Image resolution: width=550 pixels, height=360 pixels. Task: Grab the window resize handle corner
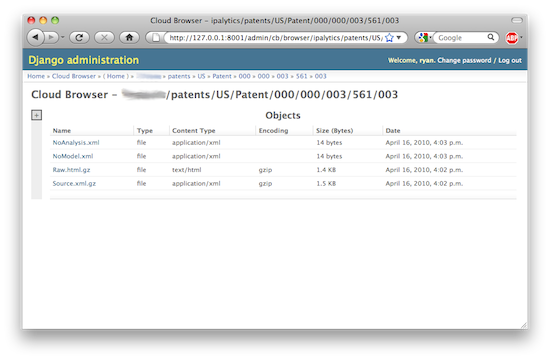(x=523, y=325)
